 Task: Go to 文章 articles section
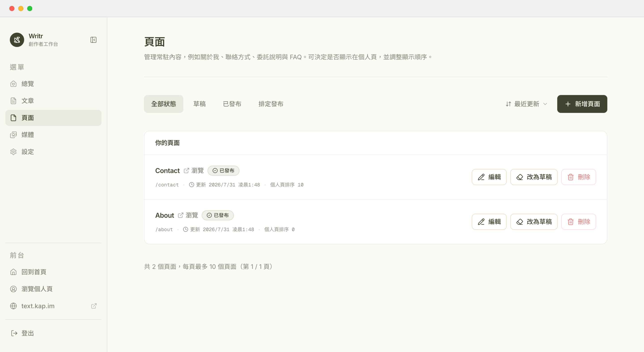[x=53, y=100]
